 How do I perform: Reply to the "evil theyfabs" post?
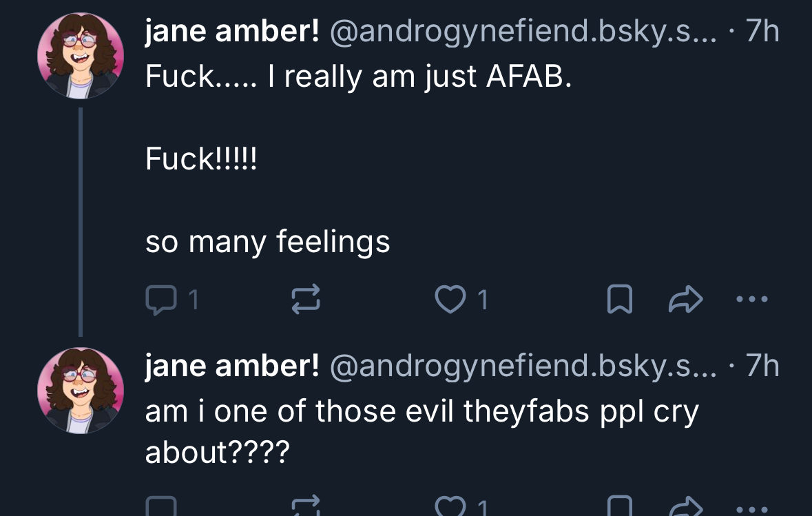click(x=161, y=507)
